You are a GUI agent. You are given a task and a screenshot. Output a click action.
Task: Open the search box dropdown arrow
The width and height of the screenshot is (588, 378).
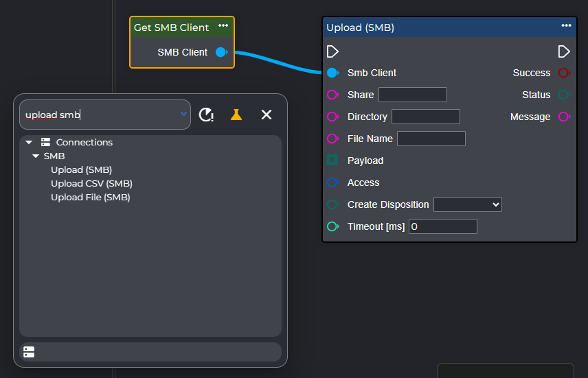pos(183,115)
